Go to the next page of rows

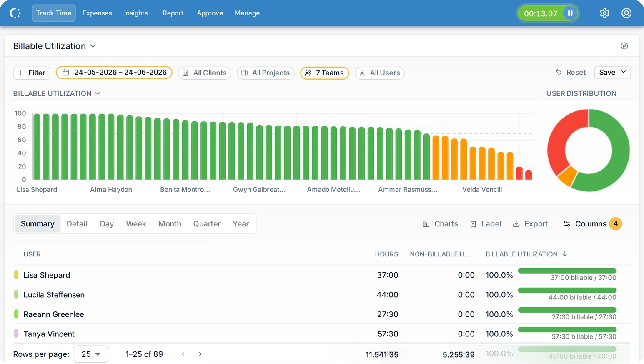200,354
